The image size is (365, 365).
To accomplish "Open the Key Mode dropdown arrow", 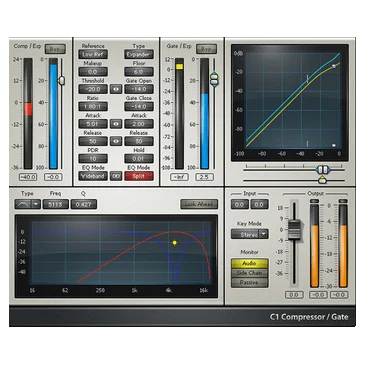I will [264, 234].
